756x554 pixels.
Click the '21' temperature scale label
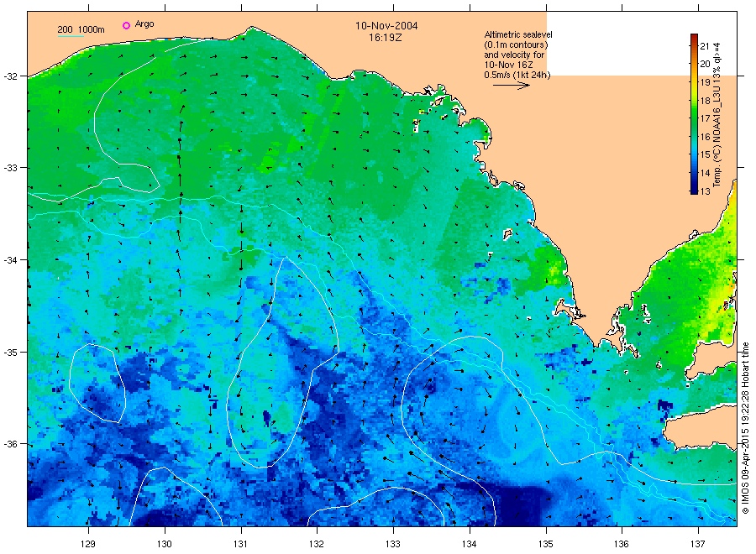pyautogui.click(x=705, y=46)
